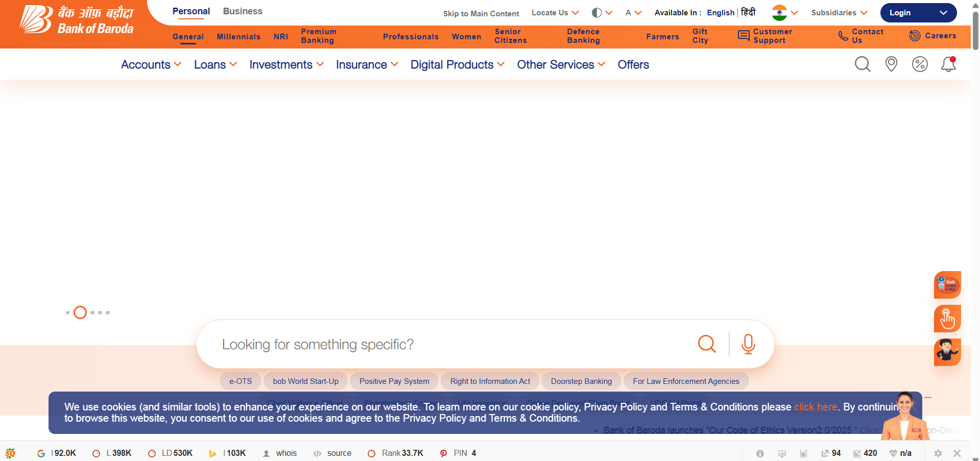Switch language to Hindi
980x461 pixels.
tap(748, 12)
